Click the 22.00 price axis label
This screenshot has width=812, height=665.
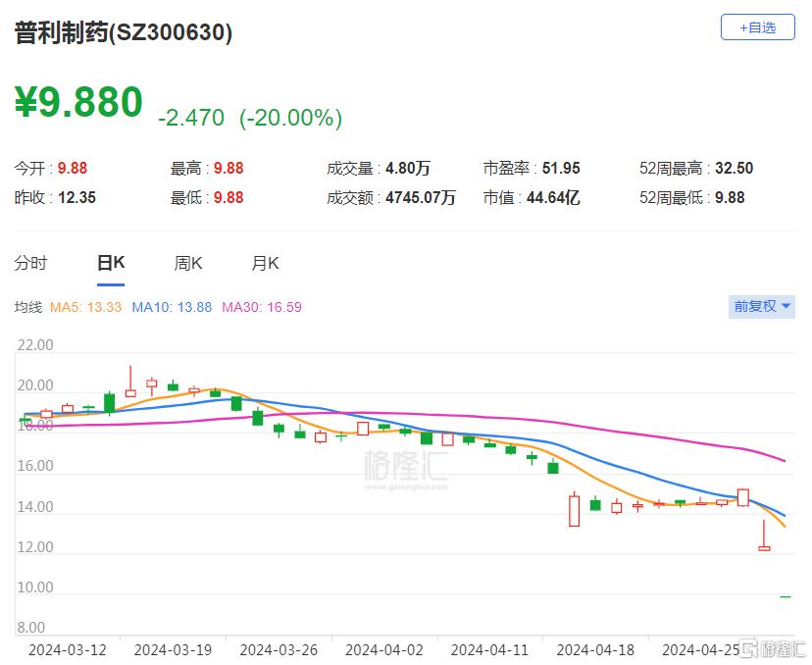click(35, 345)
